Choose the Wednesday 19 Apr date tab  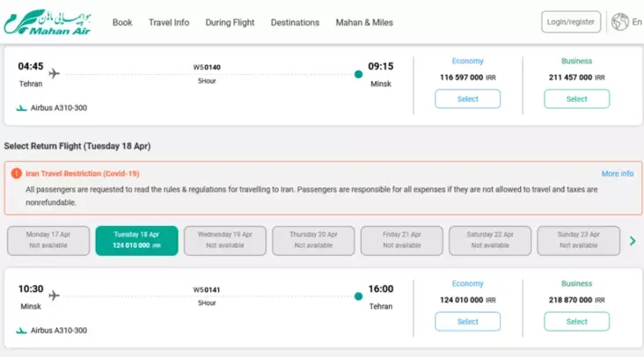pos(225,241)
